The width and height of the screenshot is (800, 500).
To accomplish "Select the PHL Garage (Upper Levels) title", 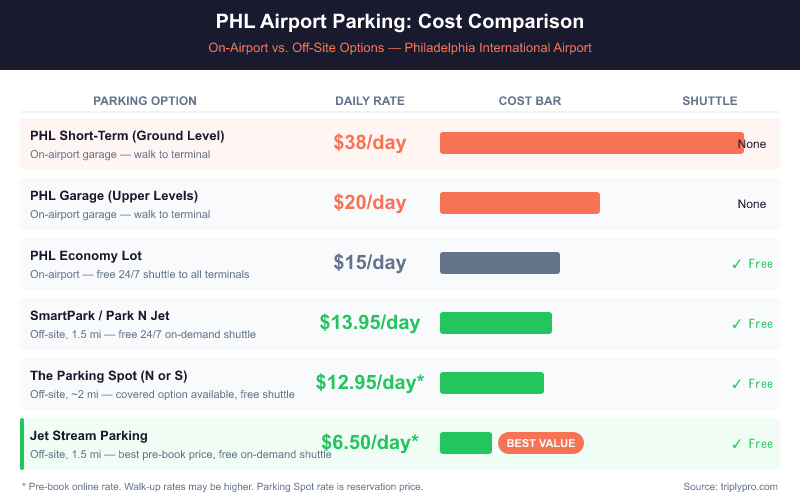I will click(x=114, y=195).
